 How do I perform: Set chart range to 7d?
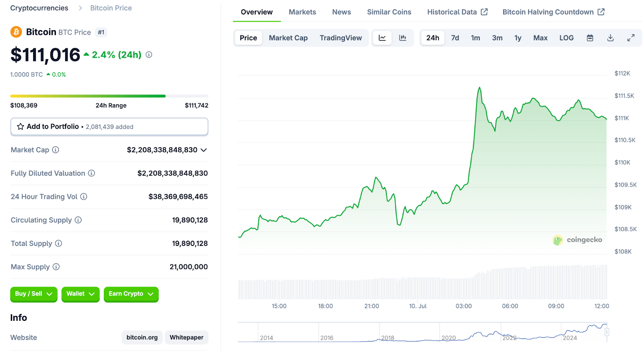pyautogui.click(x=455, y=38)
